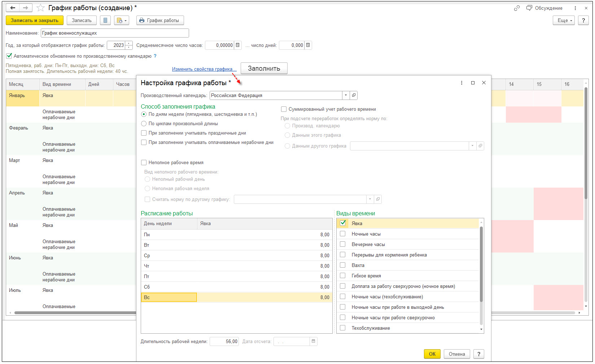Enable Суммированный учет рабочего времени
The height and width of the screenshot is (364, 595).
pyautogui.click(x=284, y=109)
